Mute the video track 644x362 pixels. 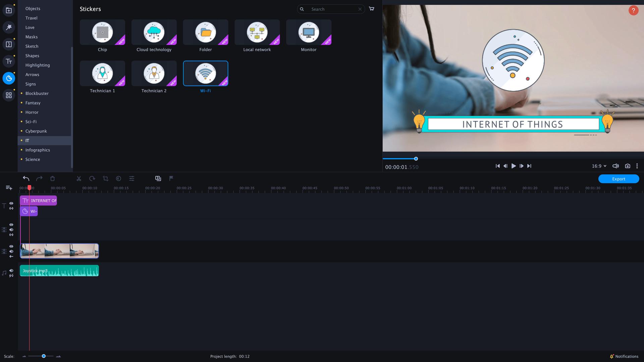point(11,251)
